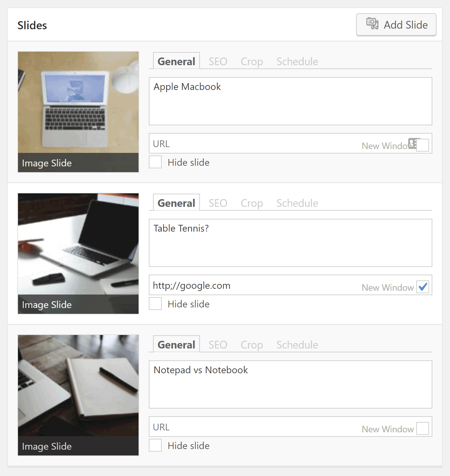Switch to SEO tab for Table Tennis? slide
This screenshot has width=450, height=476.
(x=218, y=203)
